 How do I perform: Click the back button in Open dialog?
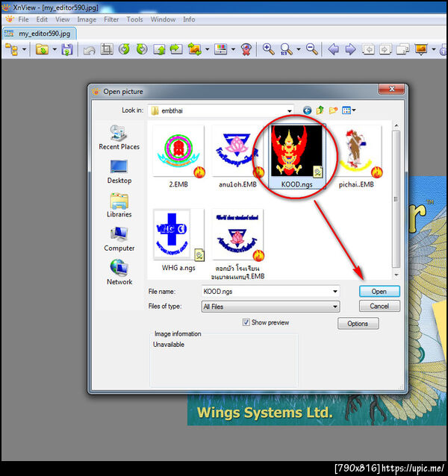pyautogui.click(x=307, y=110)
